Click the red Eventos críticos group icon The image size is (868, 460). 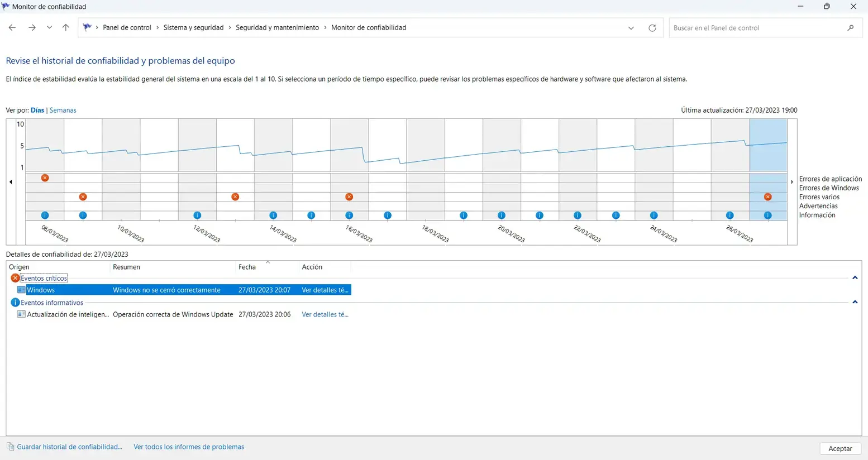(x=15, y=278)
